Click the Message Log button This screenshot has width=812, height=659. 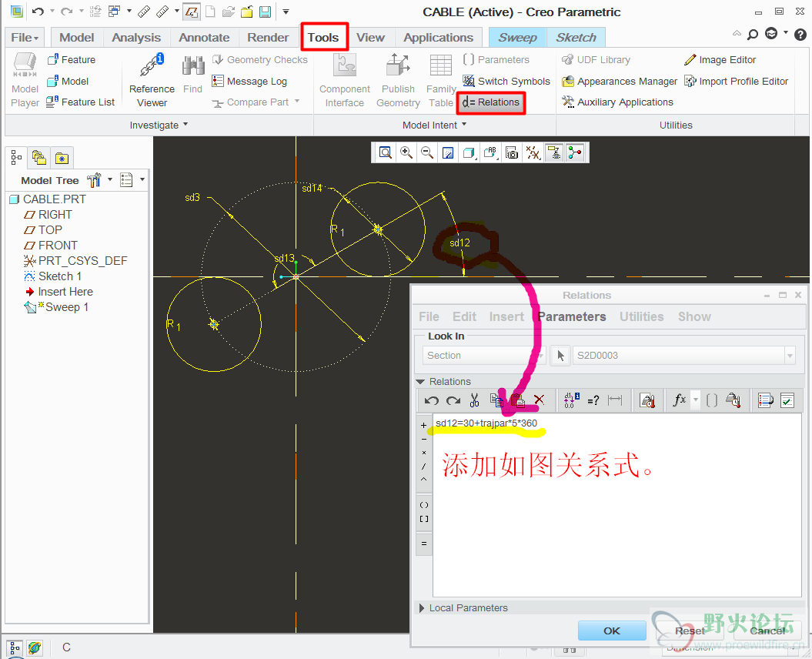tap(249, 82)
